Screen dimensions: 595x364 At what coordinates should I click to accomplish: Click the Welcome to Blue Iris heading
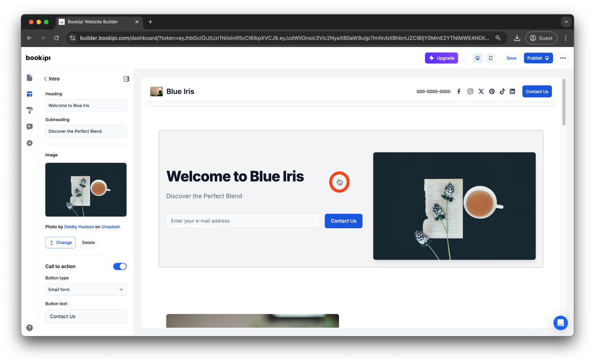click(x=235, y=176)
